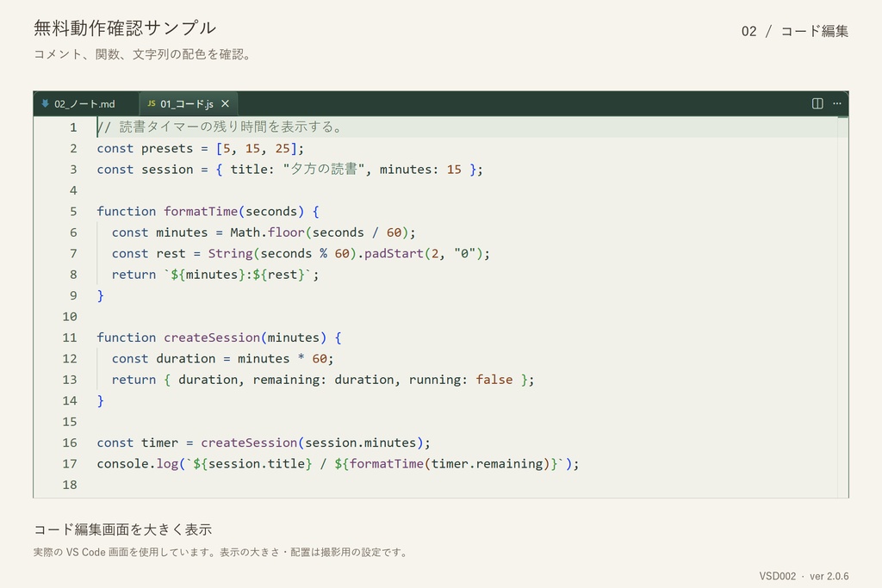Click the editor vertical scrollbar
This screenshot has height=588, width=882.
842,307
